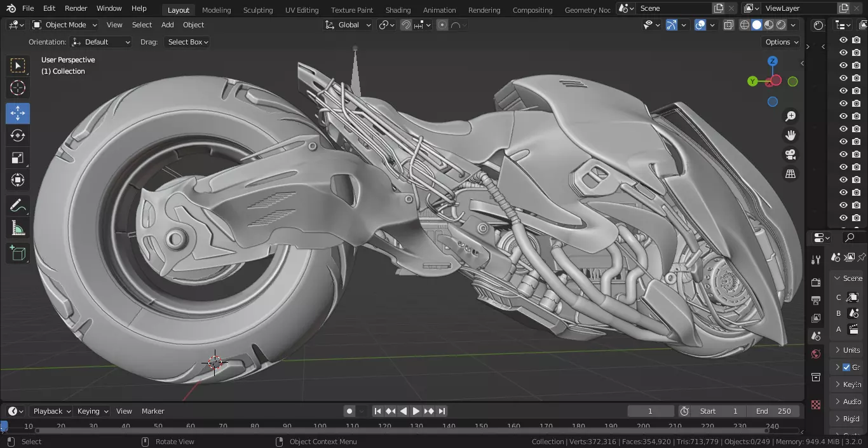Open the Scene properties tab
Screen dimensions: 868x448
(x=817, y=336)
